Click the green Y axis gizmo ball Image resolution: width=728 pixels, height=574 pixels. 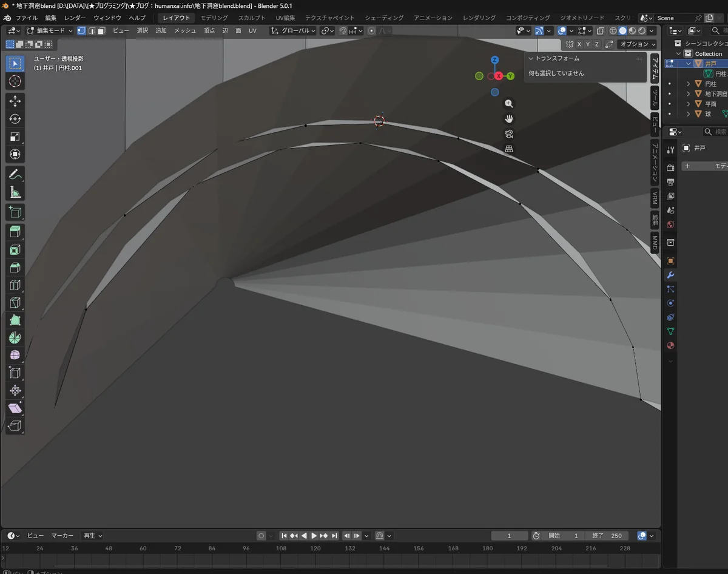click(511, 76)
